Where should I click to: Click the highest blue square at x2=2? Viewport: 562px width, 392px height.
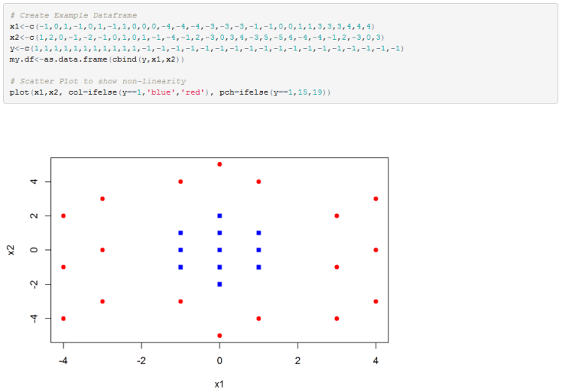[219, 216]
